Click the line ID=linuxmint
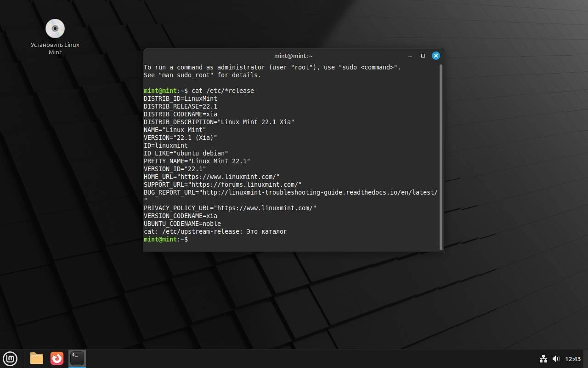 click(x=166, y=145)
